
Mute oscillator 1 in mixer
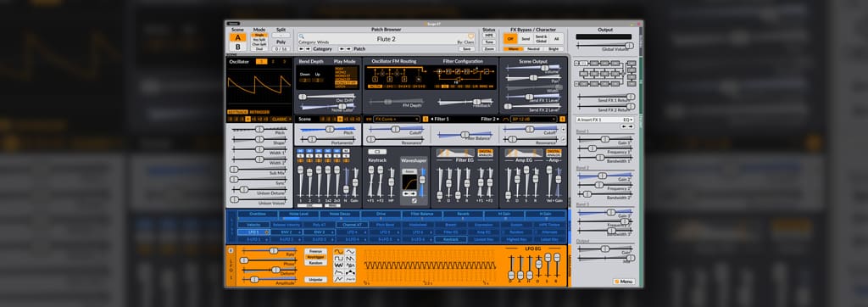[x=301, y=151]
